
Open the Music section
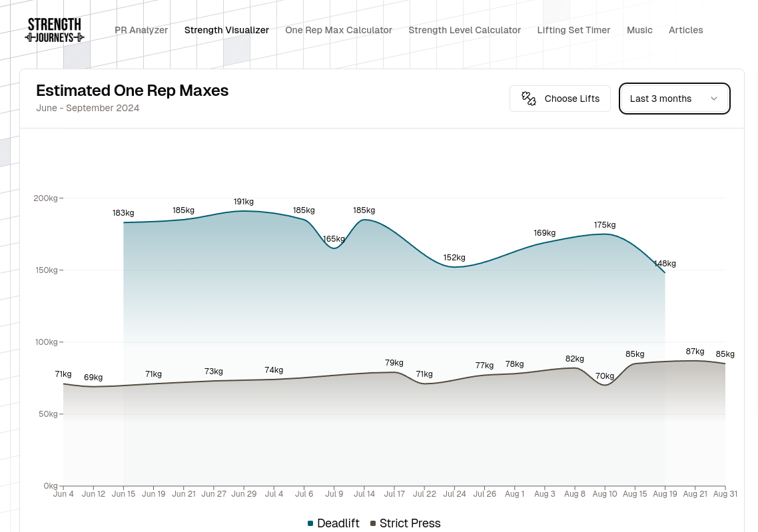(x=639, y=30)
